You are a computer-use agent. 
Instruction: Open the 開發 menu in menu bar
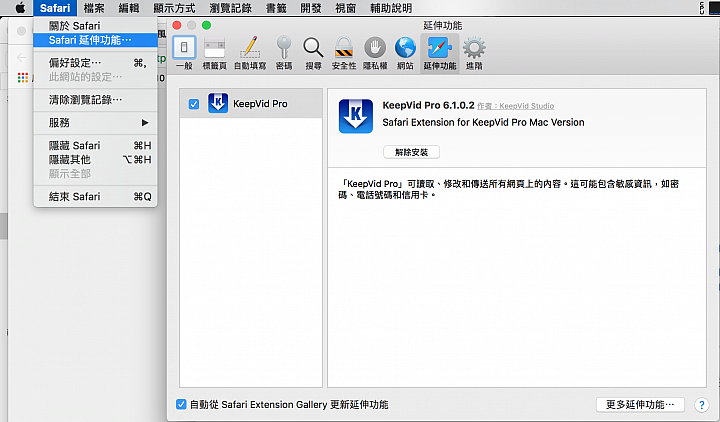point(311,8)
